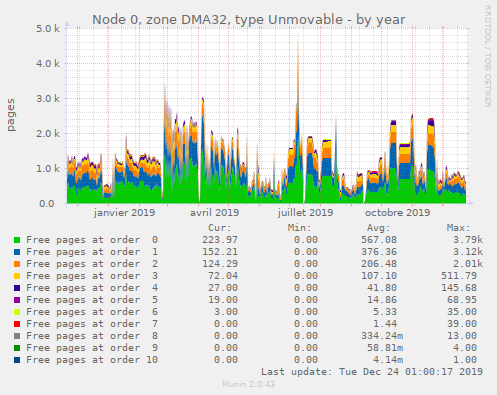
Task: Click 'Free pages at order 5' label
Action: tap(92, 300)
